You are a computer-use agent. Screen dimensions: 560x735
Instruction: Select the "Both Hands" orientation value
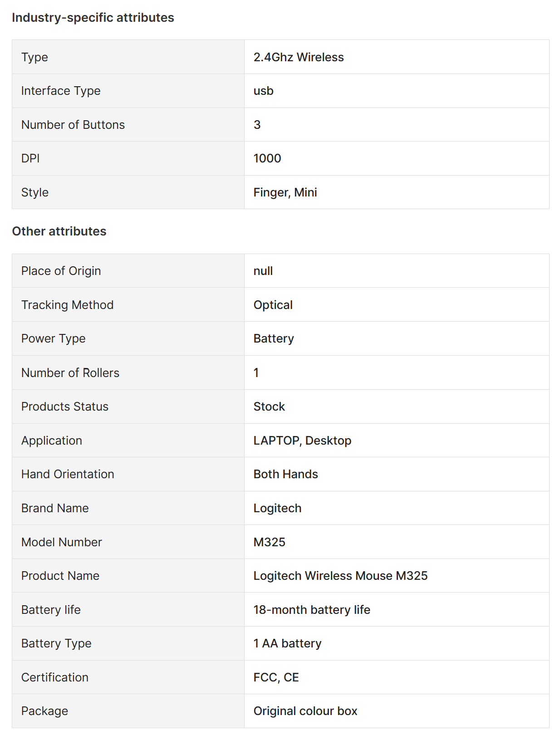point(285,474)
